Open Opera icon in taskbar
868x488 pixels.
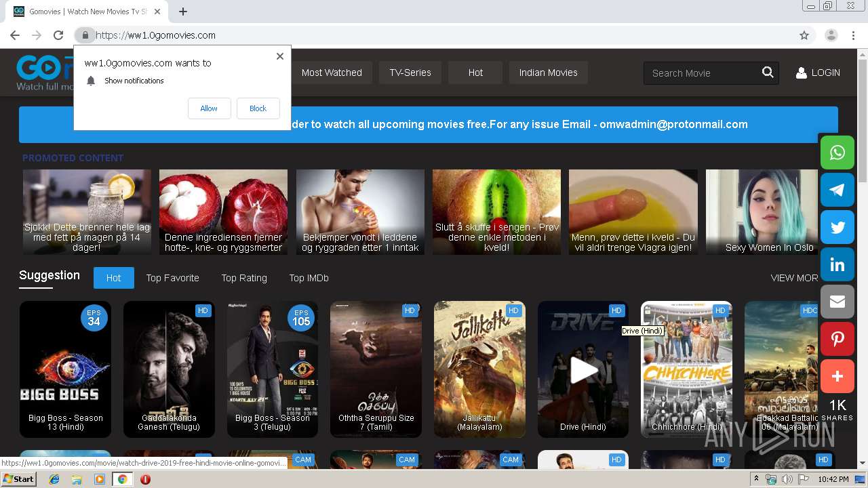click(145, 479)
